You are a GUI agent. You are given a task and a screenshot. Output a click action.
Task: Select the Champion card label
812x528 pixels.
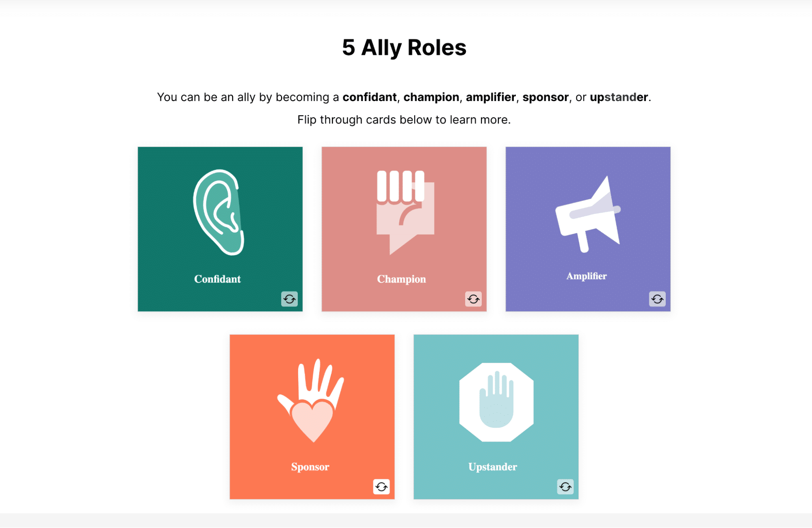[x=401, y=279]
